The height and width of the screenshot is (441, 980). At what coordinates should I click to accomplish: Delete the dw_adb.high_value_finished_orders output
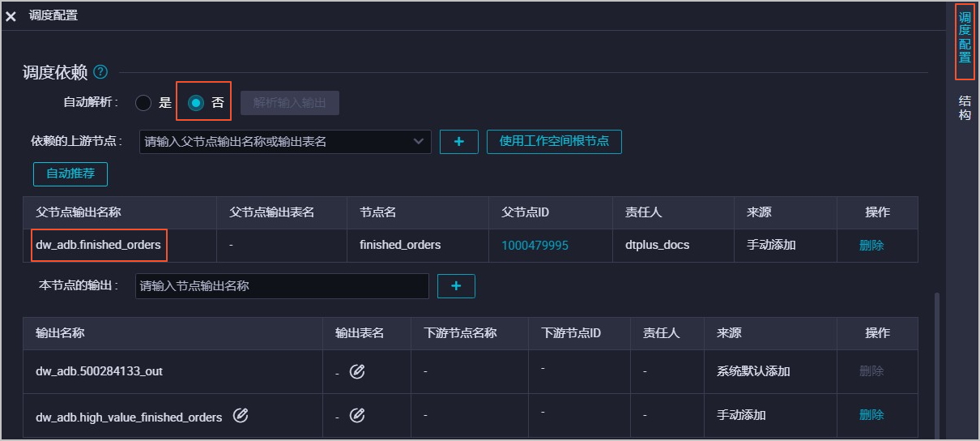(x=871, y=414)
